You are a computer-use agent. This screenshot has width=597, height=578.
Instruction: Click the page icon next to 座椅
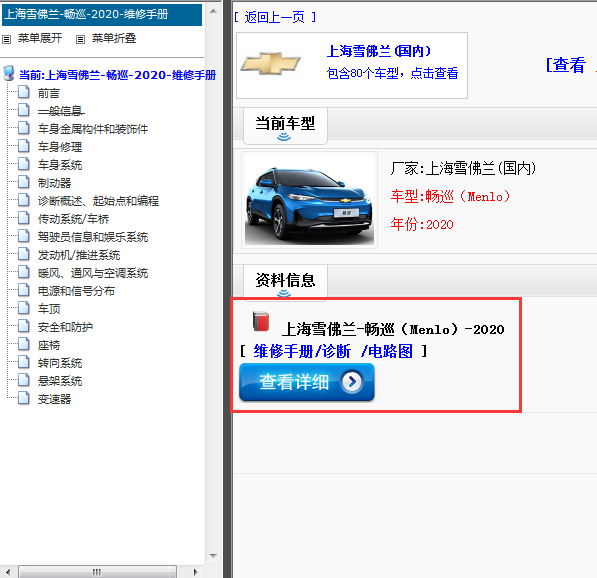click(24, 344)
